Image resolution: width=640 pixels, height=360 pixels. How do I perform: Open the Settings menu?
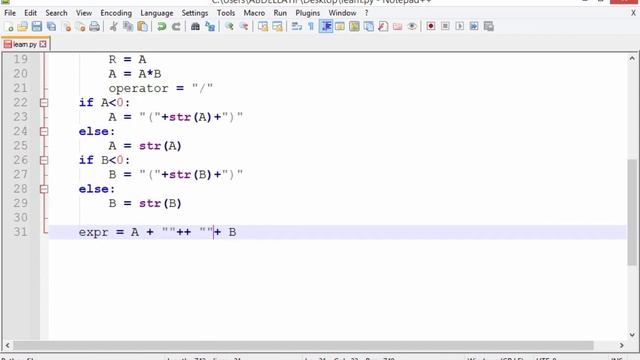pyautogui.click(x=195, y=13)
